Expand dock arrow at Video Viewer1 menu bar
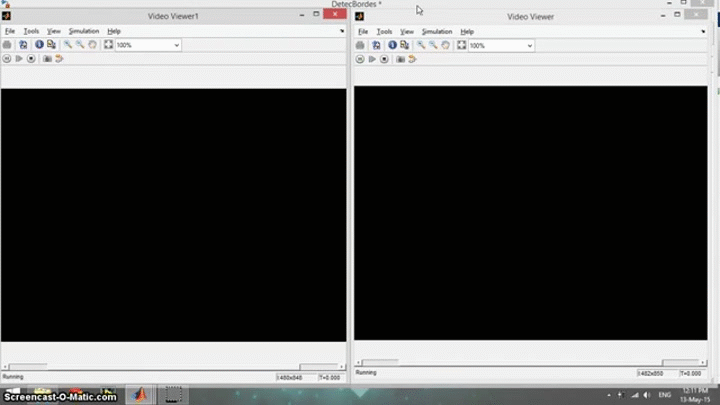The width and height of the screenshot is (720, 405). pos(342,31)
